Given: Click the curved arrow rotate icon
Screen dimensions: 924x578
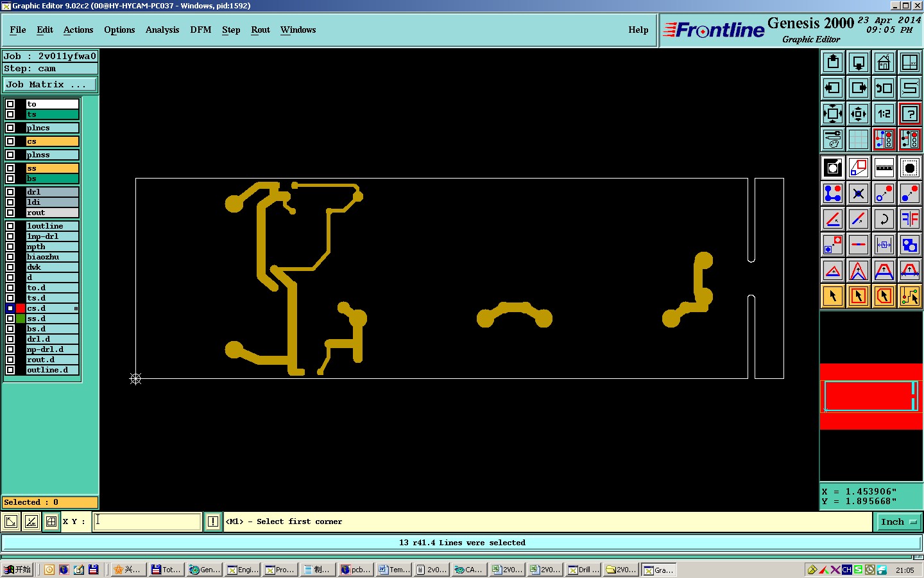Looking at the screenshot, I should coord(884,219).
